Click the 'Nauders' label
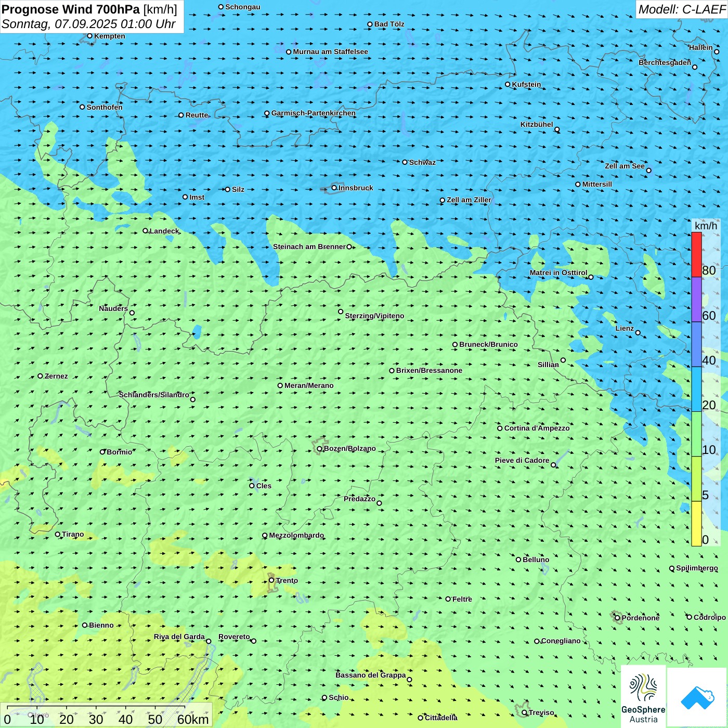The height and width of the screenshot is (728, 728). tap(113, 308)
